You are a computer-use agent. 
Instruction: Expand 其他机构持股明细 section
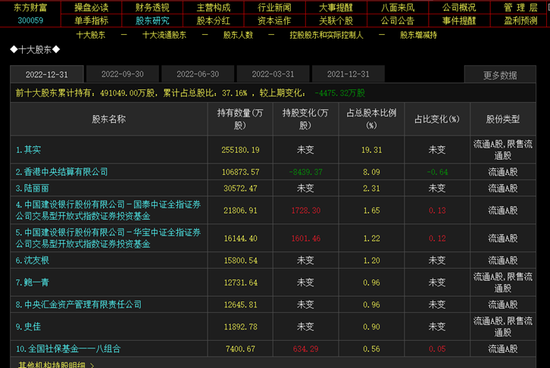(56, 365)
